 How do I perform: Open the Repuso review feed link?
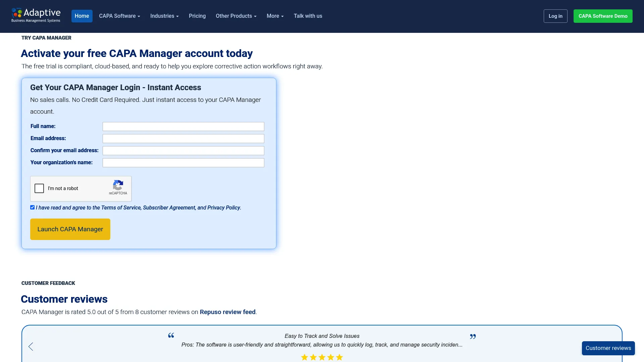228,312
